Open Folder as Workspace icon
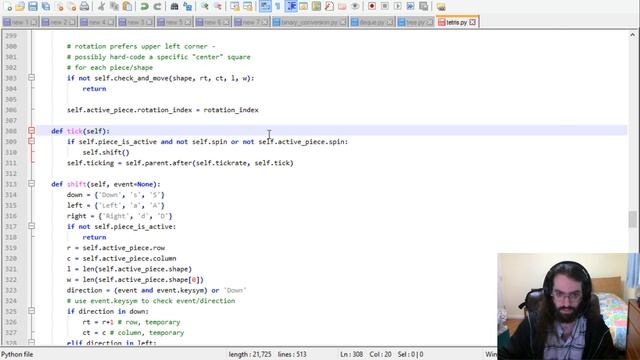 pyautogui.click(x=342, y=6)
